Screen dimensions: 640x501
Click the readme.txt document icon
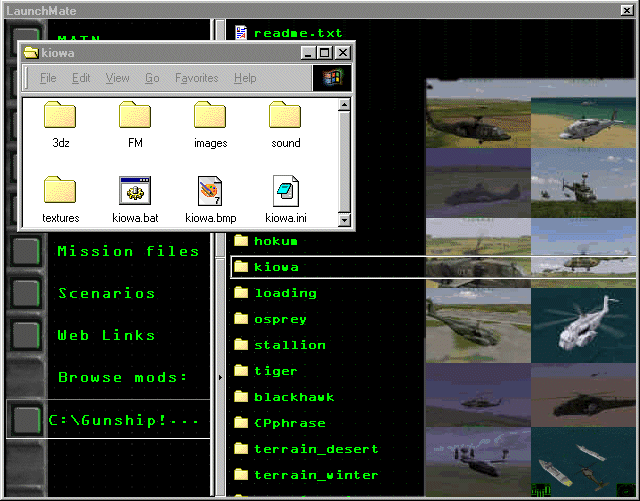pyautogui.click(x=241, y=33)
